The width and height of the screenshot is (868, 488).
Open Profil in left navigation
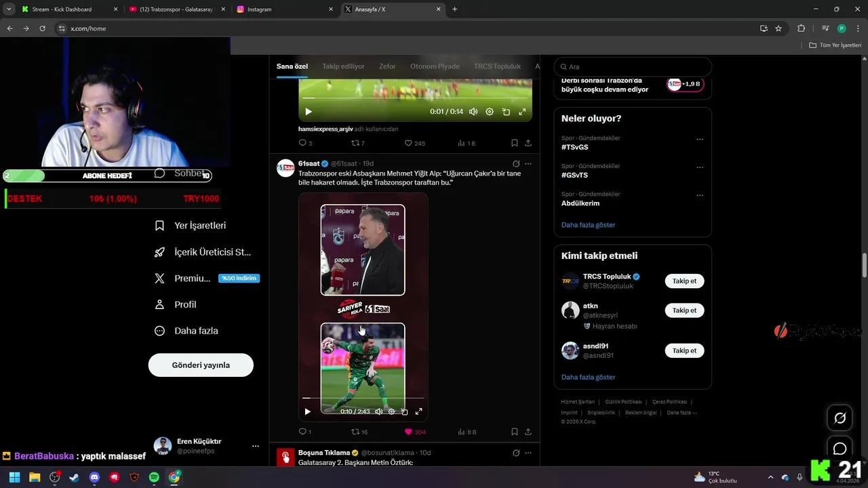pos(176,304)
